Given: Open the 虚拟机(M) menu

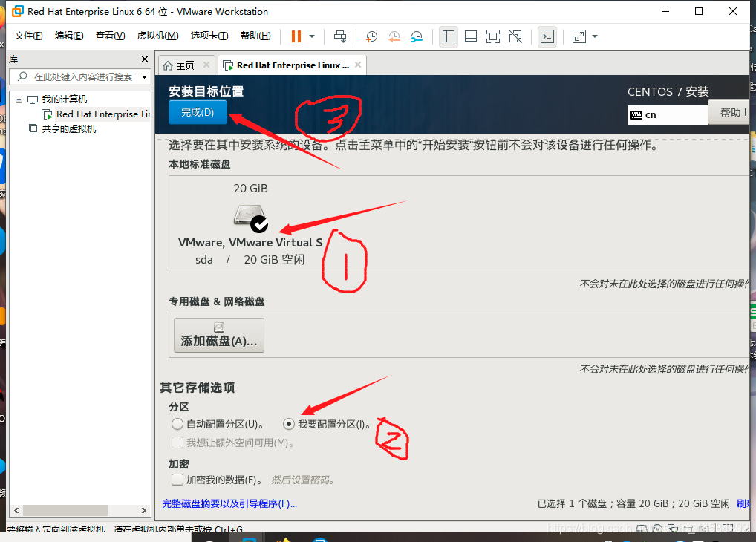Looking at the screenshot, I should (157, 36).
